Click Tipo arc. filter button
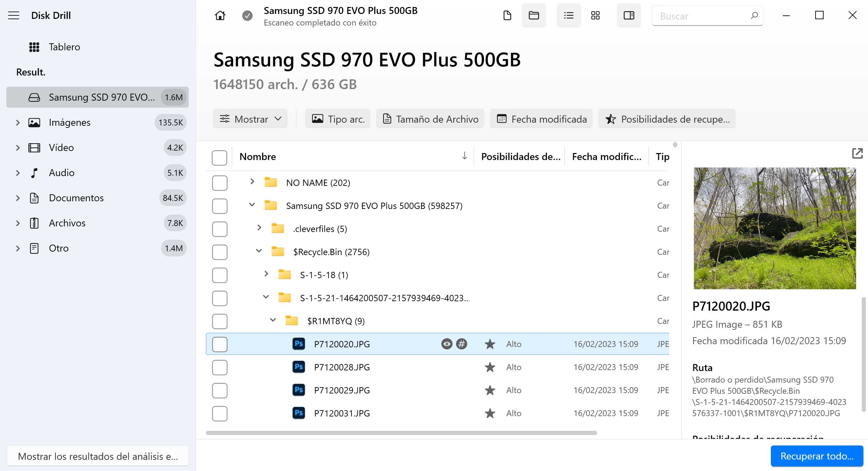Screen dimensions: 868x471 [x=338, y=119]
